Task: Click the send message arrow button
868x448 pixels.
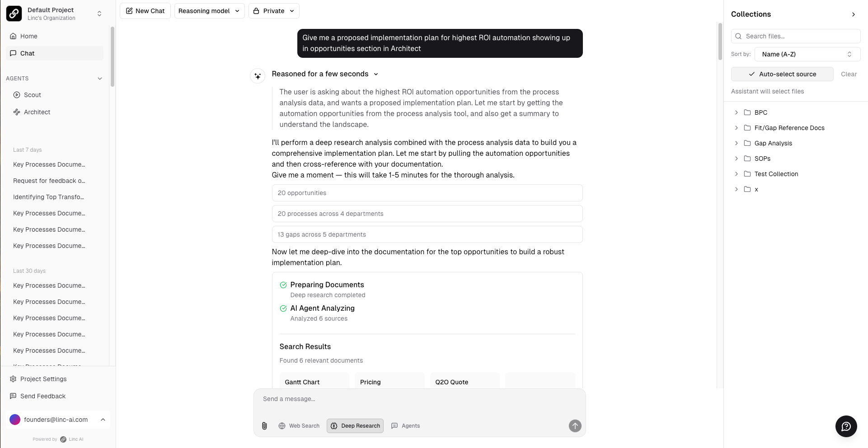Action: tap(575, 426)
